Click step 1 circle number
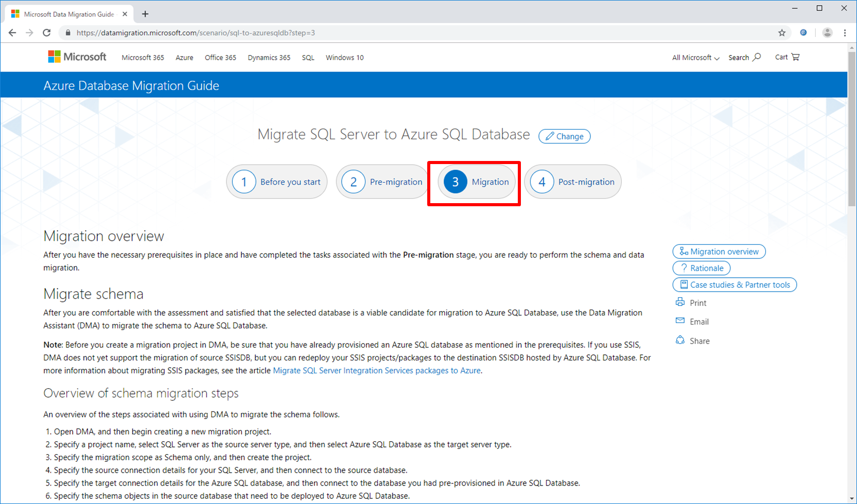The height and width of the screenshot is (504, 857). (x=244, y=182)
